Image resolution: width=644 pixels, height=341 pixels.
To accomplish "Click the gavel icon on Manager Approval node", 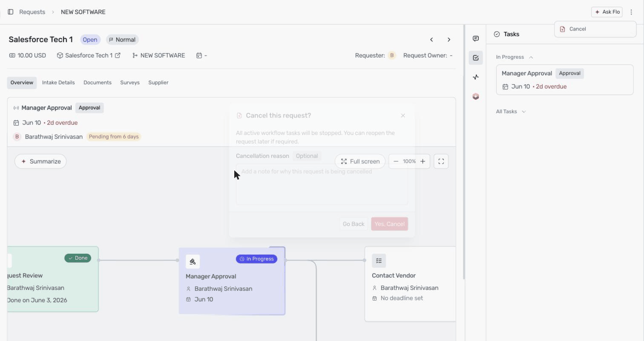I will point(193,262).
